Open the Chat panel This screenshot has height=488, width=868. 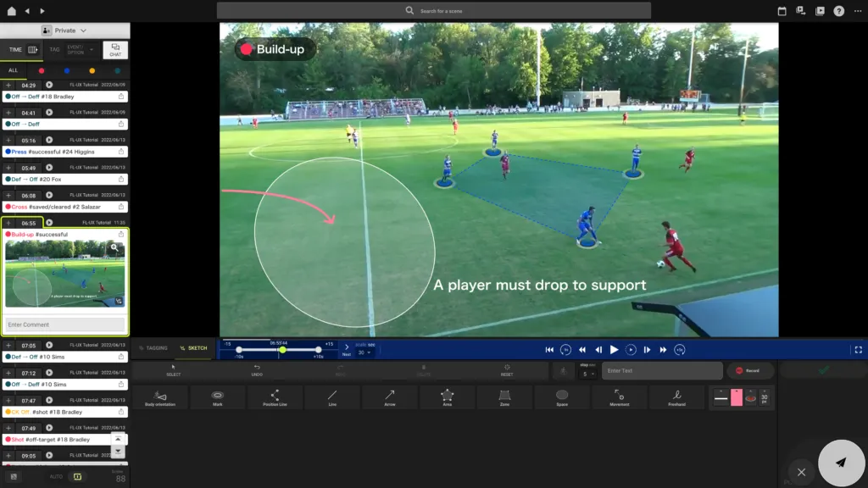pyautogui.click(x=115, y=50)
